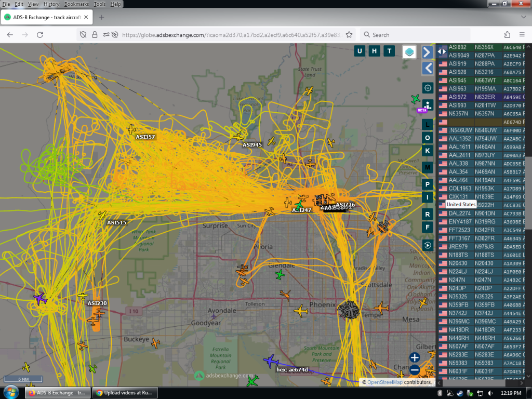Open the map layers selector
Viewport: 532px width, 399px height.
409,52
